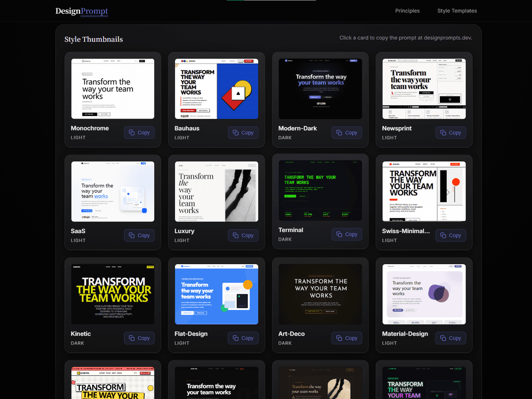532x399 pixels.
Task: Open the Newsprint thumbnail preview
Action: click(424, 89)
